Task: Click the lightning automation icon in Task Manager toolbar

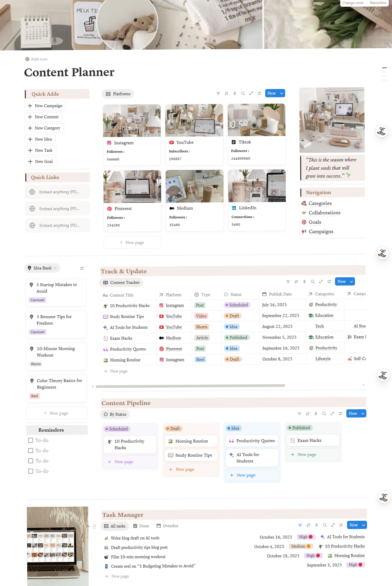Action: coord(316,525)
